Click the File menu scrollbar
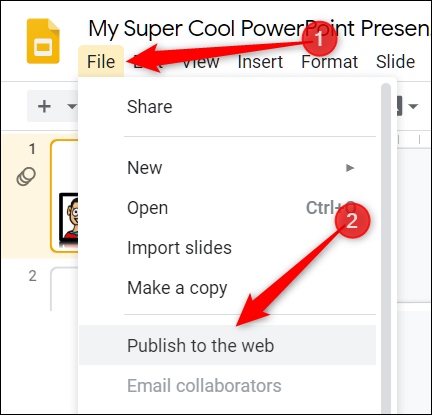The image size is (432, 415). (386, 248)
